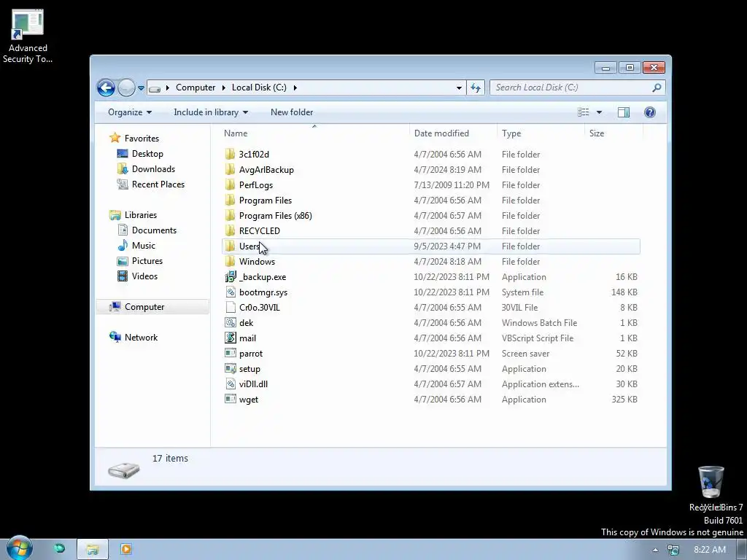Click the Change your view icon
Image resolution: width=747 pixels, height=560 pixels.
coord(583,112)
